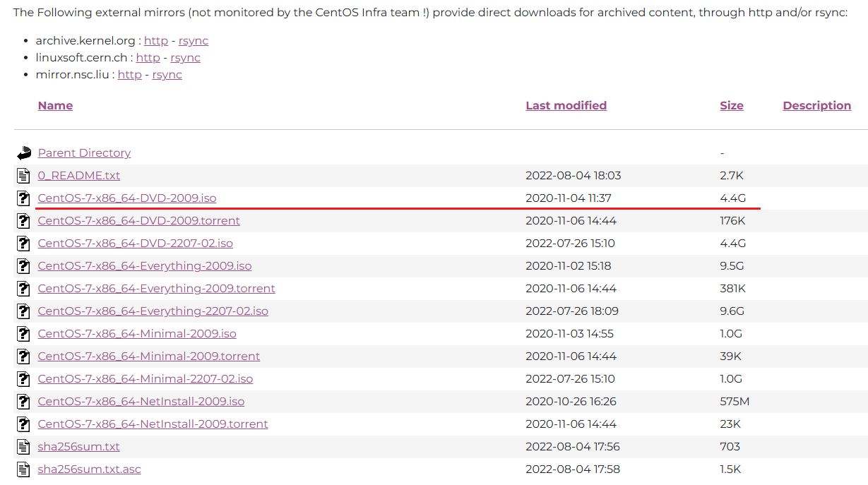Viewport: 868px width, 485px height.
Task: Click the icon beside CentOS-7-x86_64-DVD-2009.torrent
Action: [24, 220]
